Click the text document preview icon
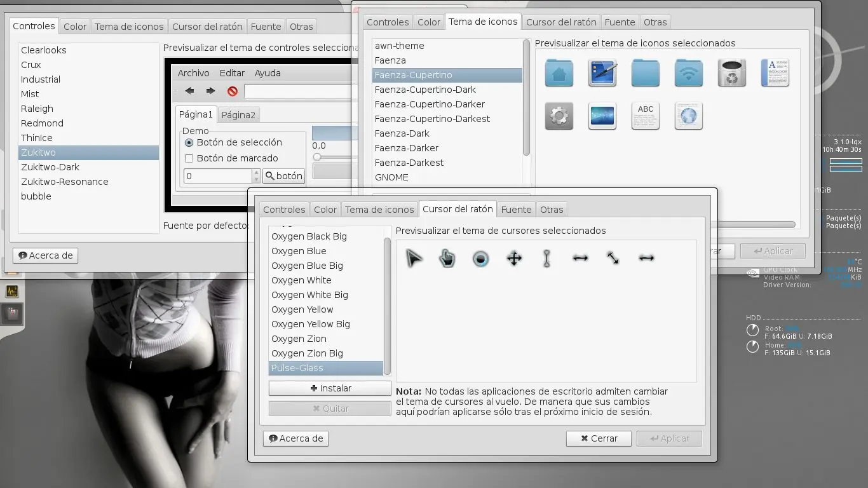 pyautogui.click(x=775, y=73)
